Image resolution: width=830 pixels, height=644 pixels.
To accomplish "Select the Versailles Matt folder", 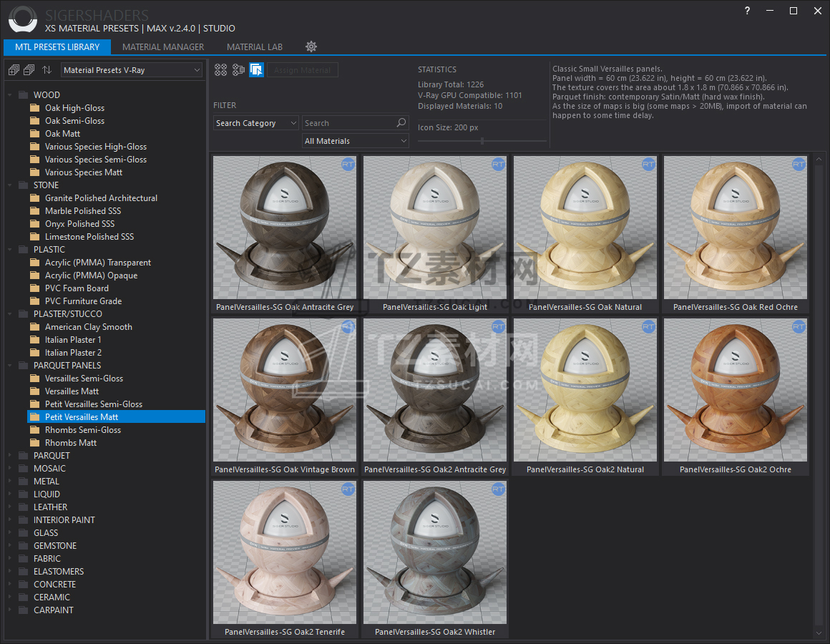I will 72,391.
